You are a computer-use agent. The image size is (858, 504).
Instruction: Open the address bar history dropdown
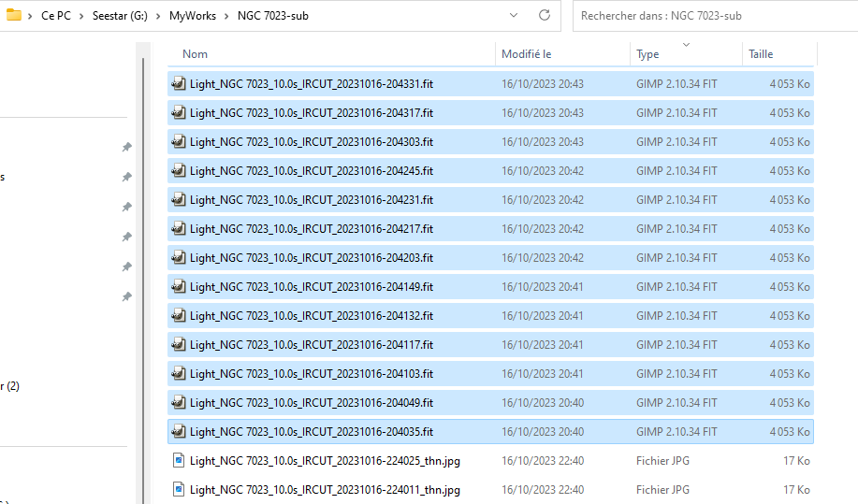click(513, 16)
